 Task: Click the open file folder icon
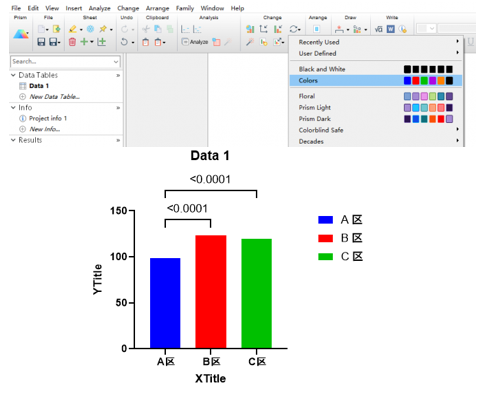(57, 29)
